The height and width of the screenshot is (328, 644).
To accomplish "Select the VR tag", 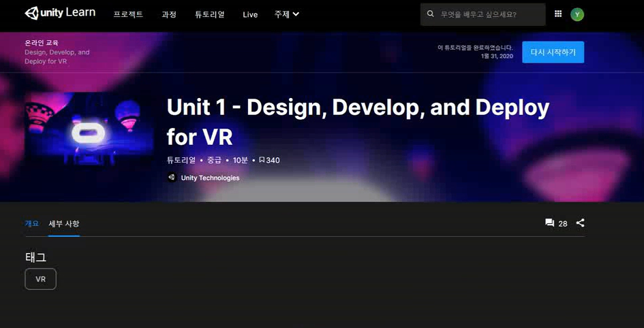I will 40,279.
